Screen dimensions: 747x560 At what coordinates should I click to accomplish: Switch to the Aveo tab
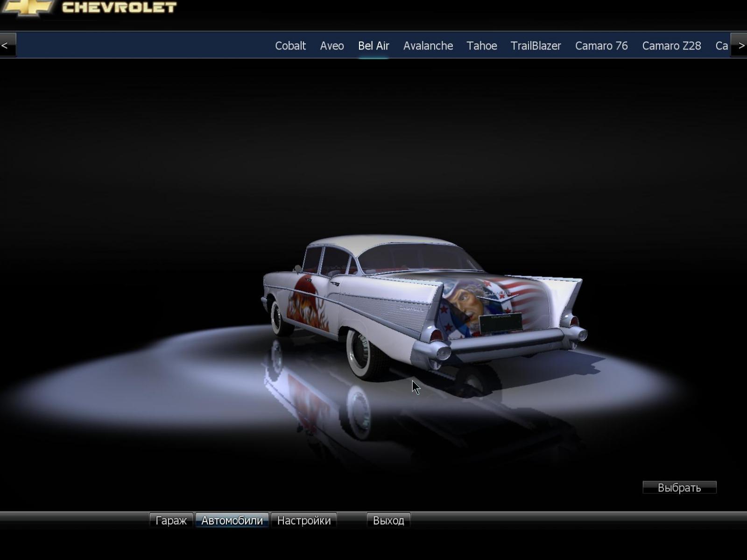(x=331, y=46)
